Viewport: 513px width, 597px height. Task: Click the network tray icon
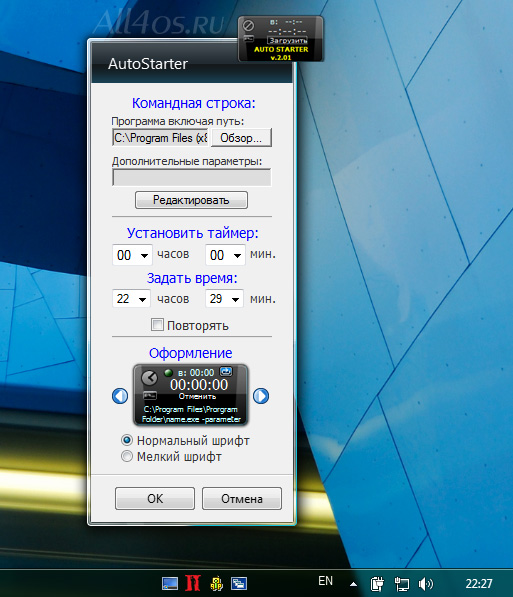click(401, 584)
